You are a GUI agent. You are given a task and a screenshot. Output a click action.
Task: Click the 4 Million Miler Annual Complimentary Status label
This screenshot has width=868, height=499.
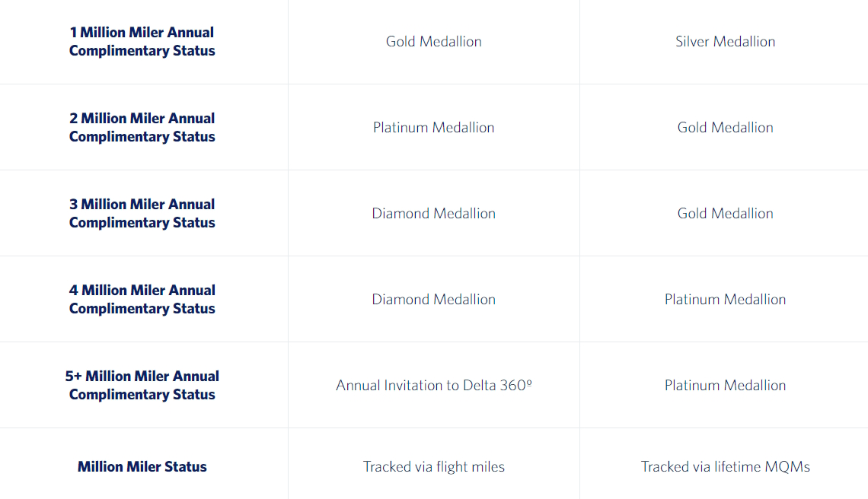tap(142, 300)
